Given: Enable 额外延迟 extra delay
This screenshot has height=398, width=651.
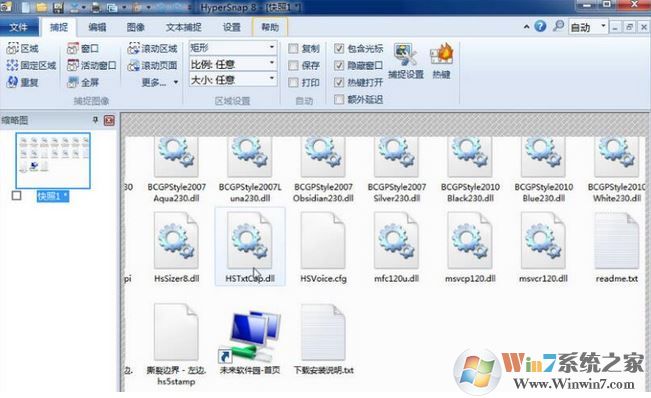Looking at the screenshot, I should click(339, 99).
